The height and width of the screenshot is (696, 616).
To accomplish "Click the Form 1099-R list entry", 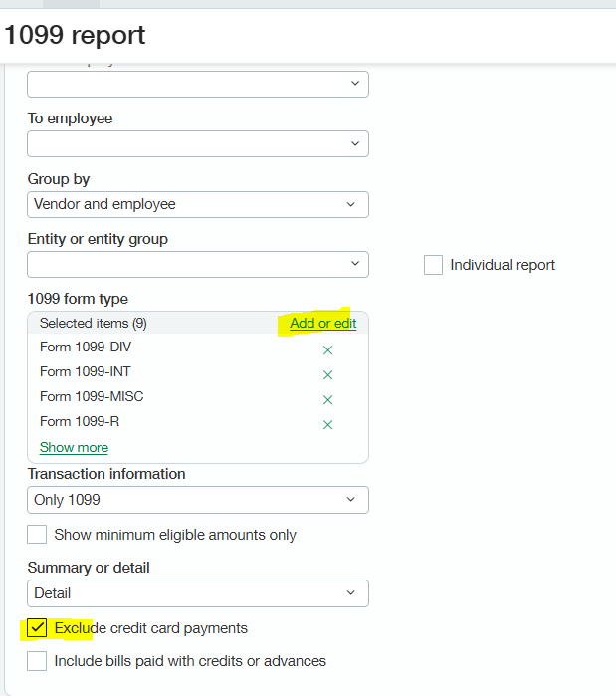I will coord(80,421).
